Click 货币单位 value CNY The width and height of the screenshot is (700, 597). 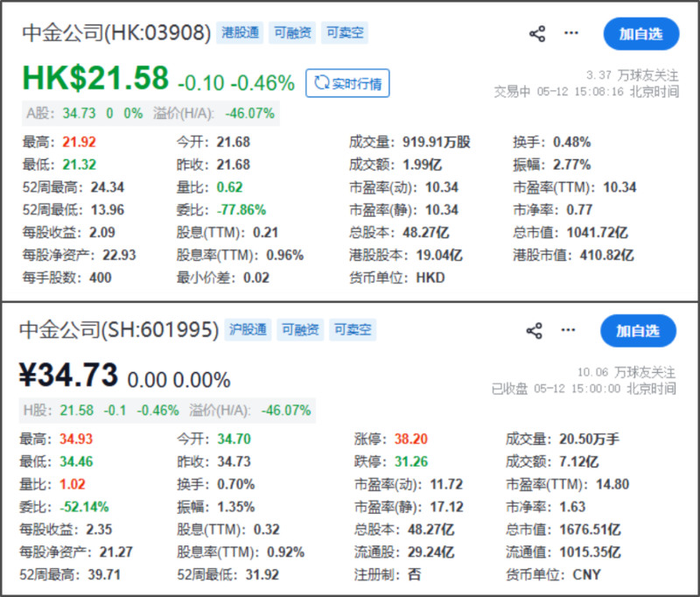586,574
